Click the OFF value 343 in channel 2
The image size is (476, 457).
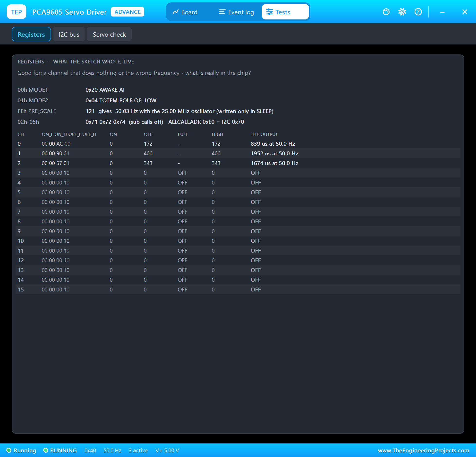tap(148, 163)
